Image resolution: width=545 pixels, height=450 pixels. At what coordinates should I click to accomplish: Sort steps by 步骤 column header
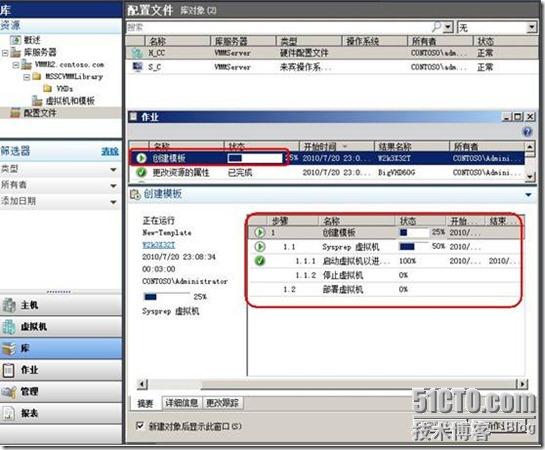click(293, 221)
